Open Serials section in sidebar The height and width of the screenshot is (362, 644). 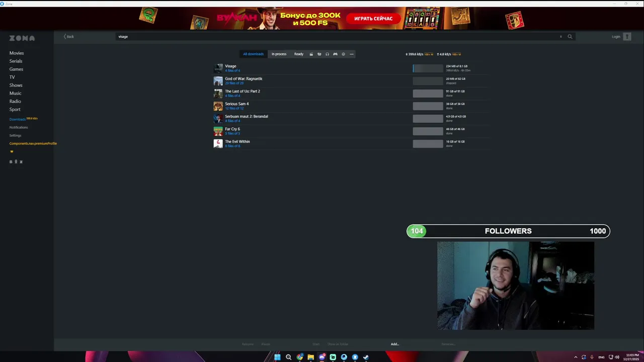coord(16,61)
